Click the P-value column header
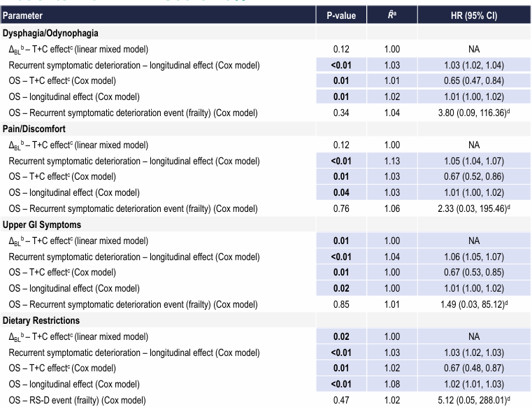The width and height of the screenshot is (532, 407). pyautogui.click(x=342, y=15)
